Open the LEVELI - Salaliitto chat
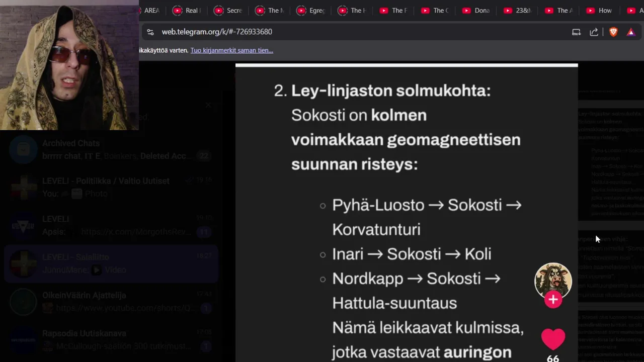644x362 pixels. (111, 263)
